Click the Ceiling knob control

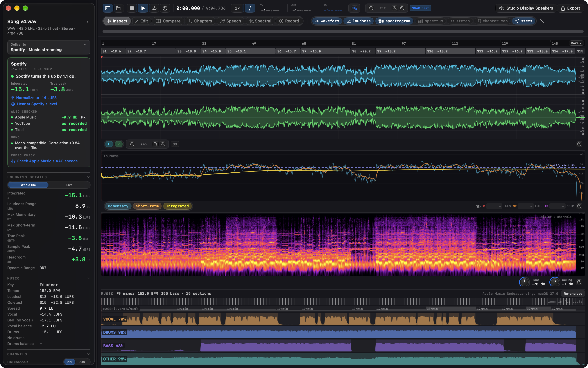click(x=555, y=282)
